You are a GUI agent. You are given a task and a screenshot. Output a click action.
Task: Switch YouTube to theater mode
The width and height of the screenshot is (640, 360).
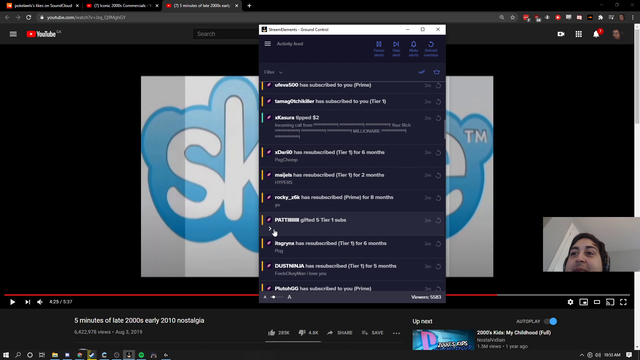[597, 302]
